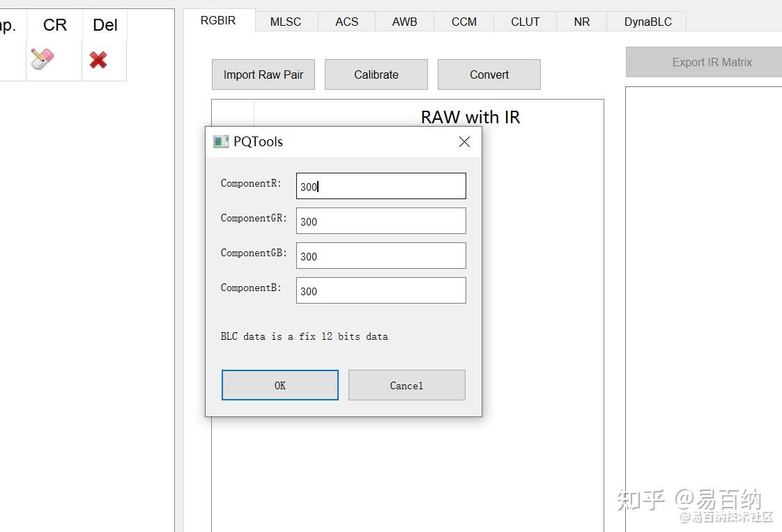This screenshot has height=532, width=782.
Task: Cancel the PQTools dialog
Action: (406, 384)
